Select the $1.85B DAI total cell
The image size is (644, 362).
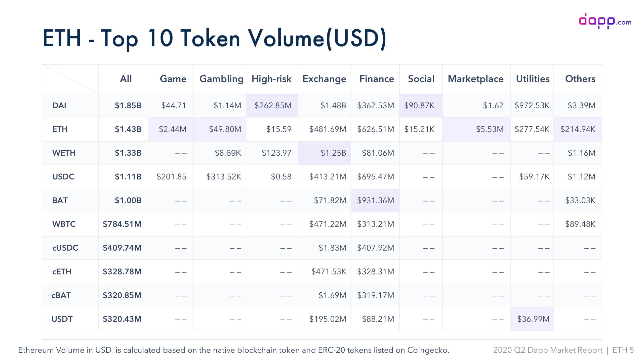[x=128, y=105]
